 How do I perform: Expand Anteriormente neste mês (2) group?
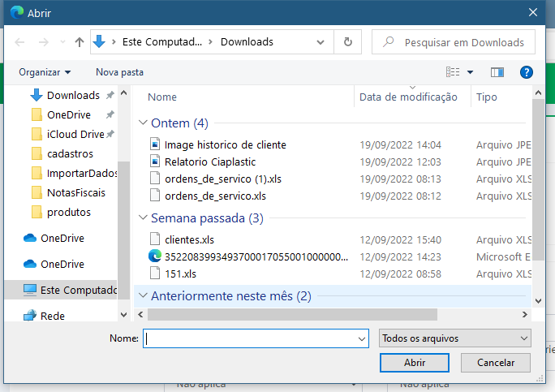tap(142, 296)
